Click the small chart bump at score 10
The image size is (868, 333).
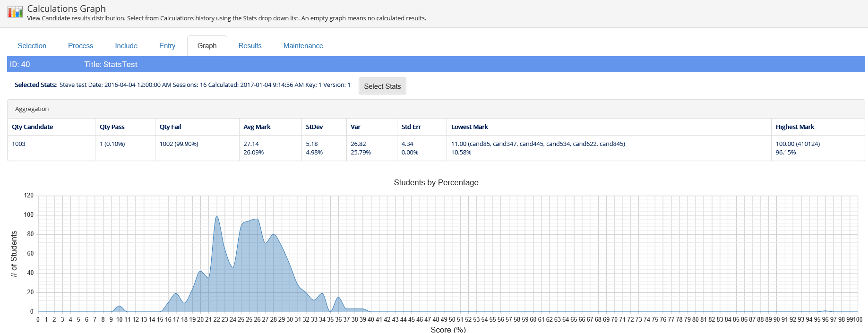pos(119,307)
